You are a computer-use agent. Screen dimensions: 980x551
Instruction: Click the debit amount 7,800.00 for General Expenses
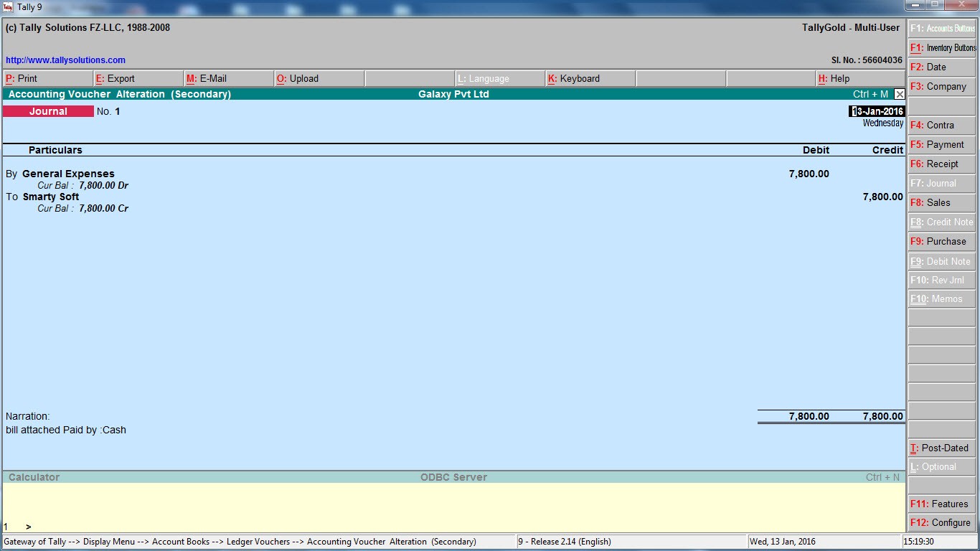[x=809, y=174]
